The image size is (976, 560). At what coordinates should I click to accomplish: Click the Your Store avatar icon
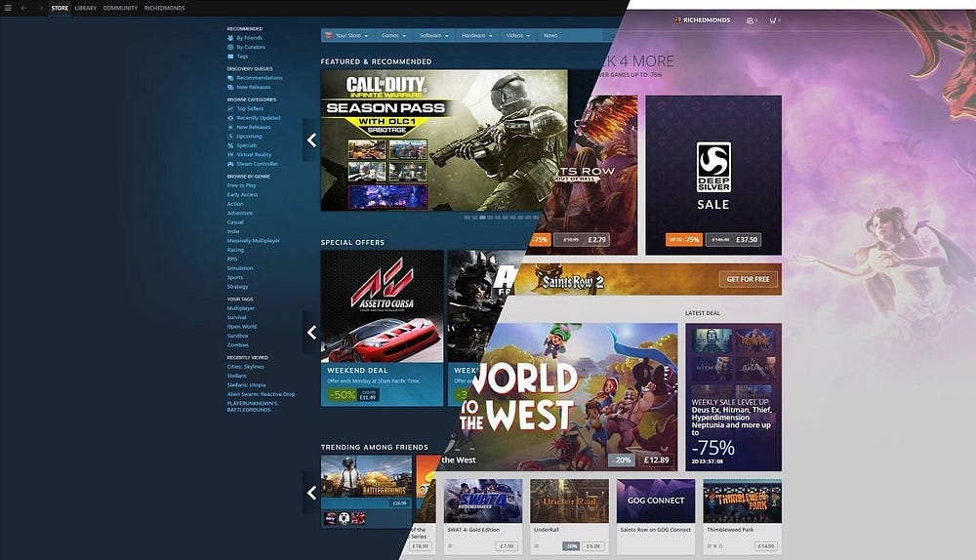tap(328, 35)
